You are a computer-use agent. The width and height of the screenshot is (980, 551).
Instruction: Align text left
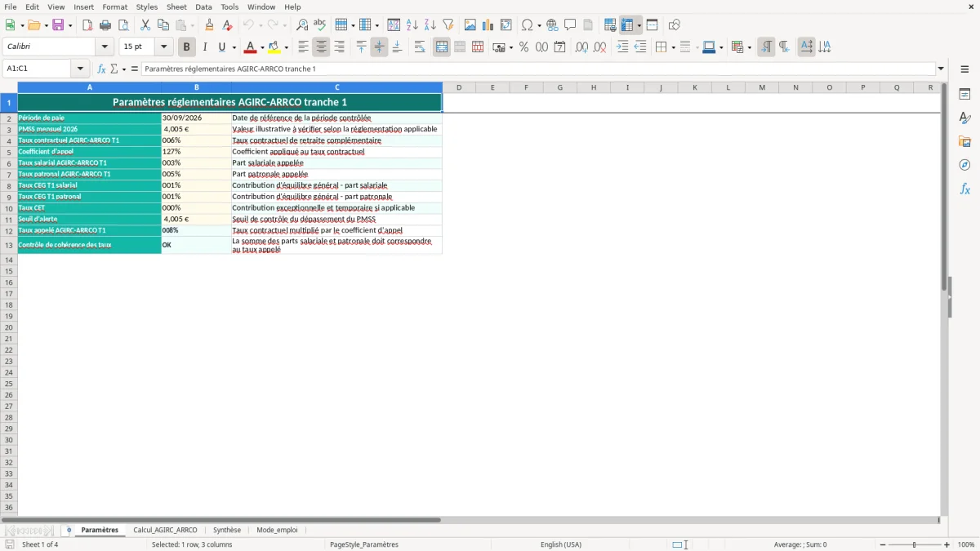pos(303,47)
